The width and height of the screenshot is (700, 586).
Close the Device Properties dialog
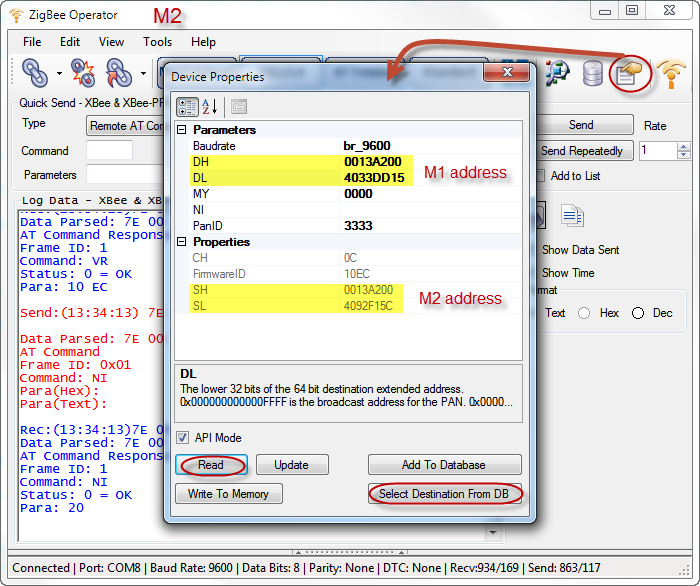507,72
